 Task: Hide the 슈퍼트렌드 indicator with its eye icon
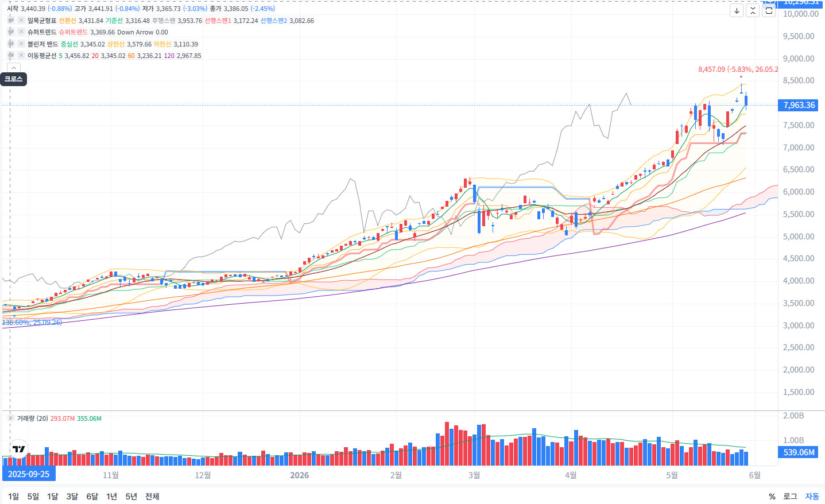(x=10, y=32)
